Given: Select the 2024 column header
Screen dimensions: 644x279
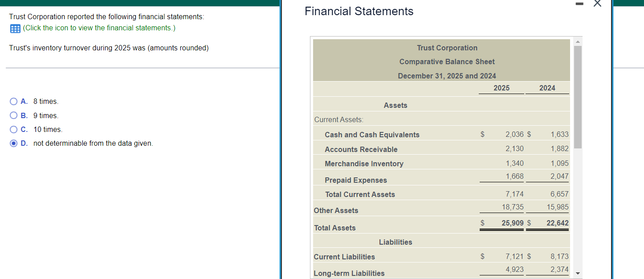Looking at the screenshot, I should (547, 88).
